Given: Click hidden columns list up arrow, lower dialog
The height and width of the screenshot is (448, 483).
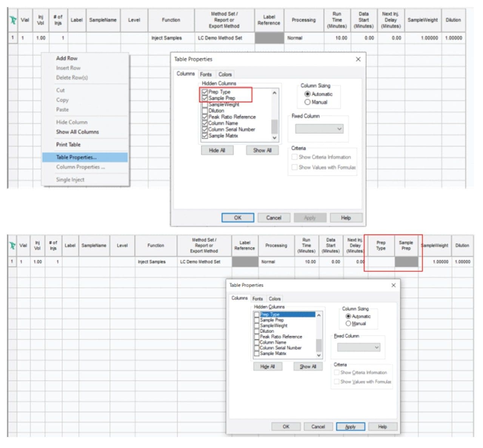Looking at the screenshot, I should (319, 315).
